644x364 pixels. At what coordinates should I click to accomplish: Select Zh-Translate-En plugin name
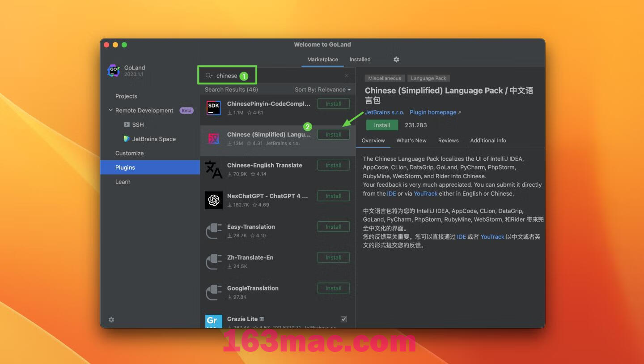[x=250, y=257]
